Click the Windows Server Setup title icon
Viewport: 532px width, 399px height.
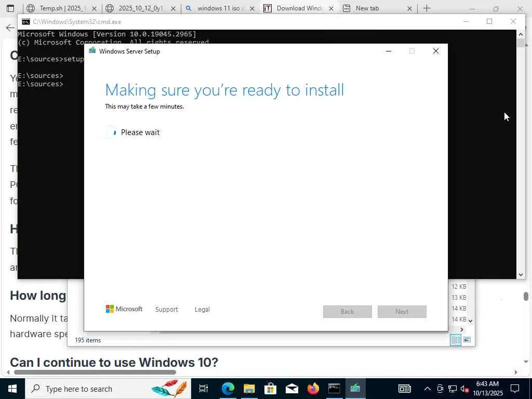pos(92,51)
